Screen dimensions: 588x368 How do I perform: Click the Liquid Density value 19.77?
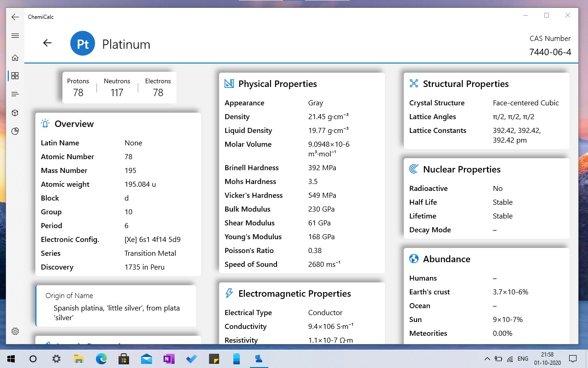(x=328, y=130)
